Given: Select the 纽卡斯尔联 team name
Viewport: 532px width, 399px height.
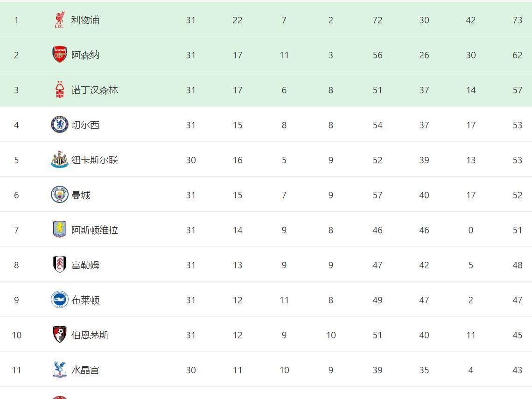Looking at the screenshot, I should pyautogui.click(x=95, y=160).
